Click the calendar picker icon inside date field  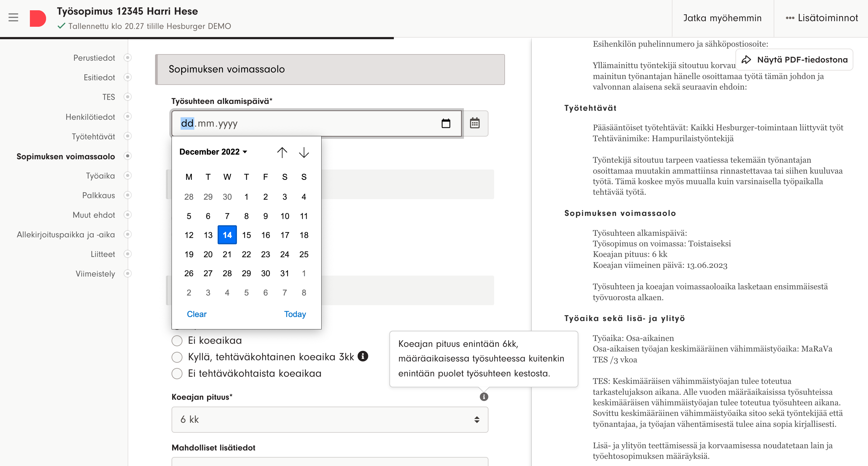[x=446, y=123]
